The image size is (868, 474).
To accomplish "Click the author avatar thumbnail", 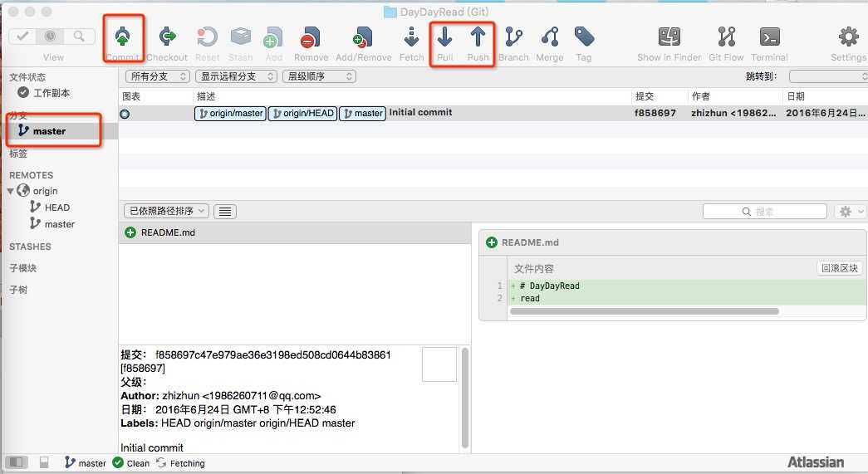I will 439,364.
